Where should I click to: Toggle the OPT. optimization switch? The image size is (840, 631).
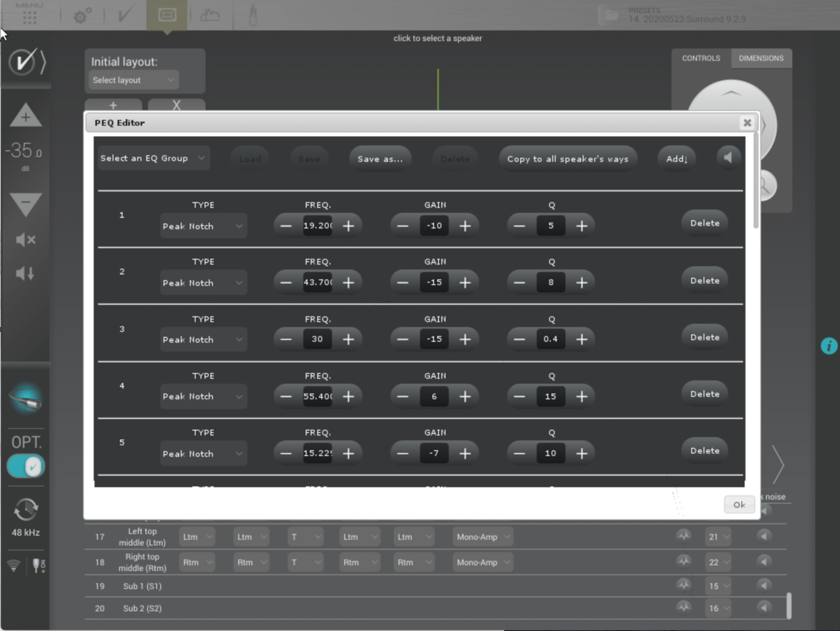(x=26, y=466)
